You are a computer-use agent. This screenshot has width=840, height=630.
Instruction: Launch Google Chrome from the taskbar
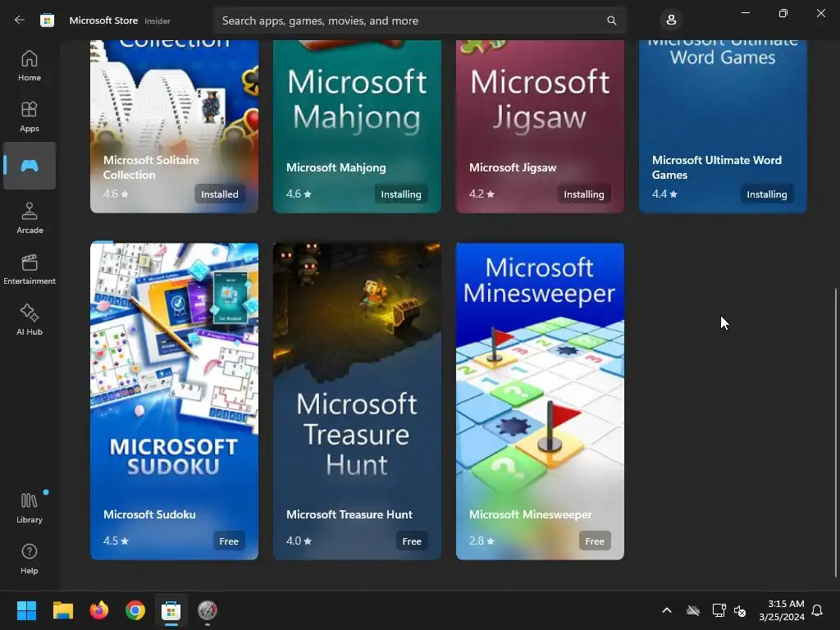[135, 610]
